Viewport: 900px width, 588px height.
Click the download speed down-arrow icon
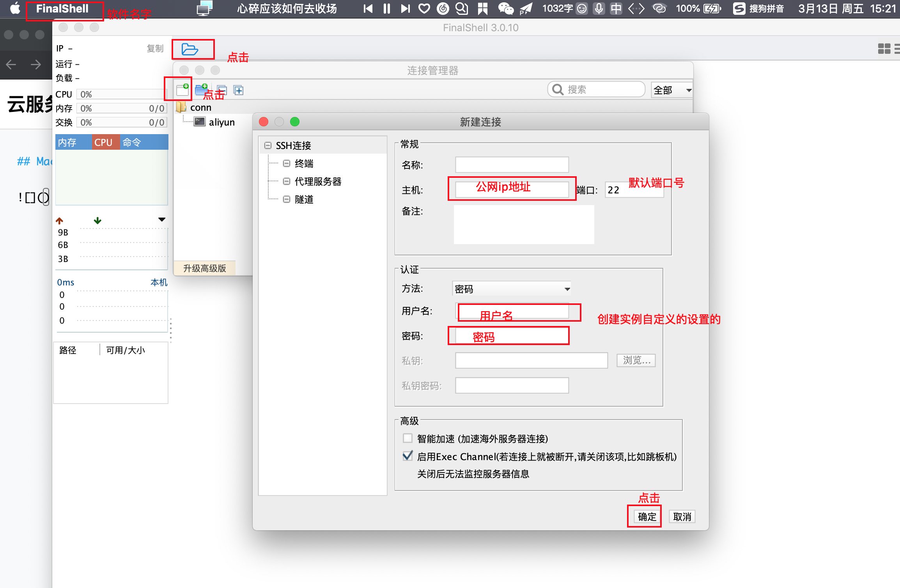tap(97, 221)
